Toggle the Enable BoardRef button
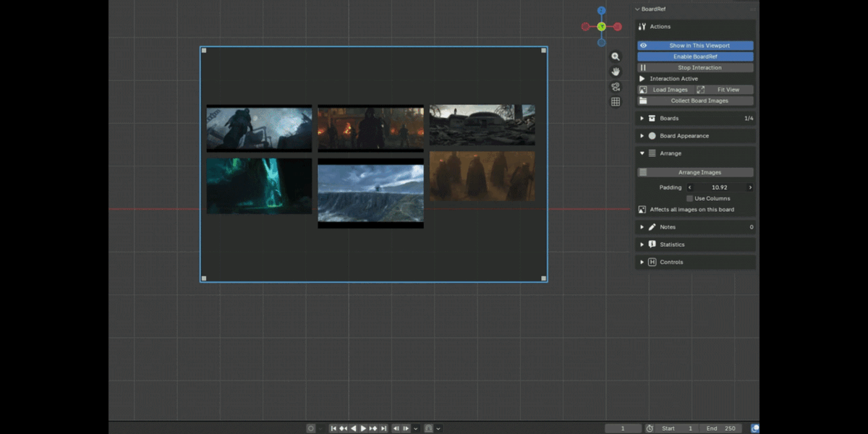The width and height of the screenshot is (868, 434). point(695,56)
